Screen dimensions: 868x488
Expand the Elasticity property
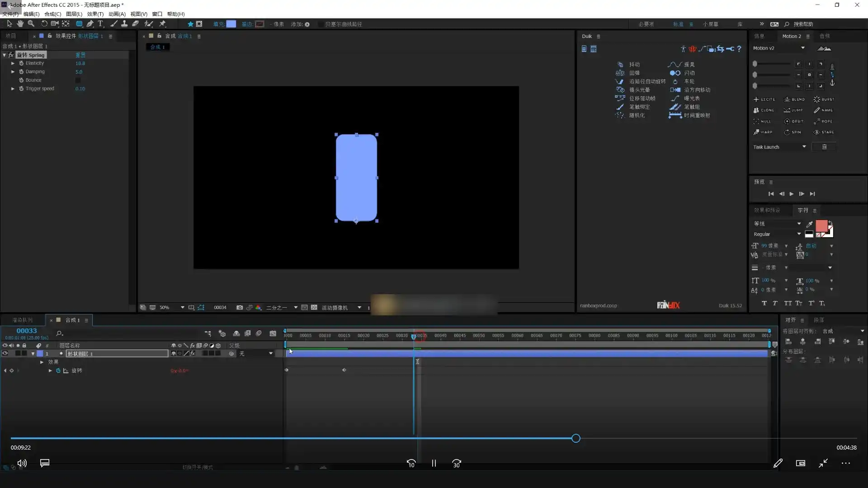13,63
